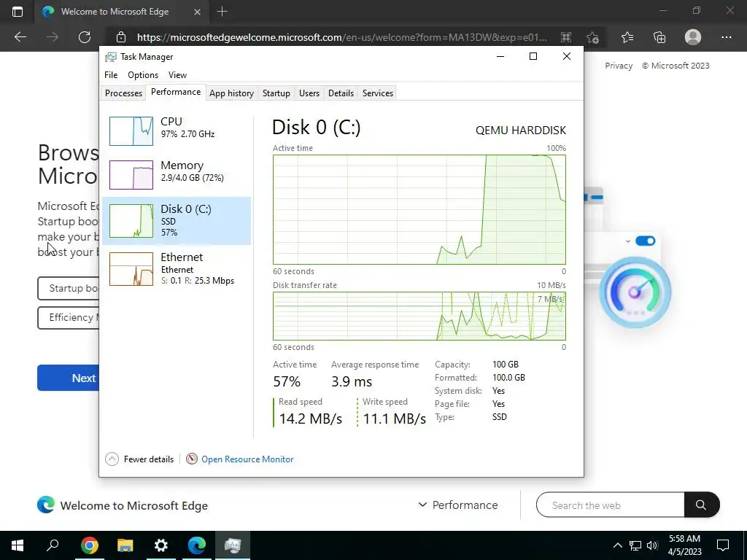Screen dimensions: 747x560
Task: Open the notification center icon
Action: 723,545
